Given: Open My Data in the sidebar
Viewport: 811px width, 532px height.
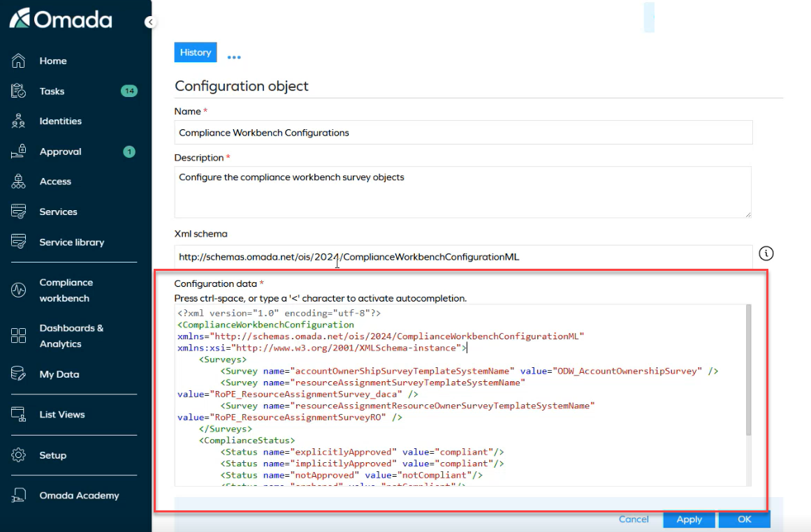Looking at the screenshot, I should (59, 374).
